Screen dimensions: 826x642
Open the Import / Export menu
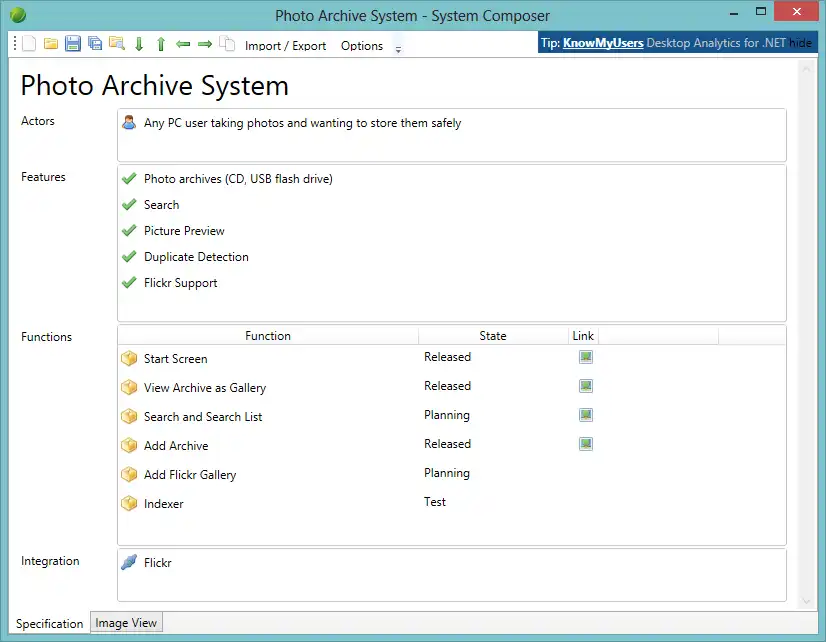tap(285, 46)
